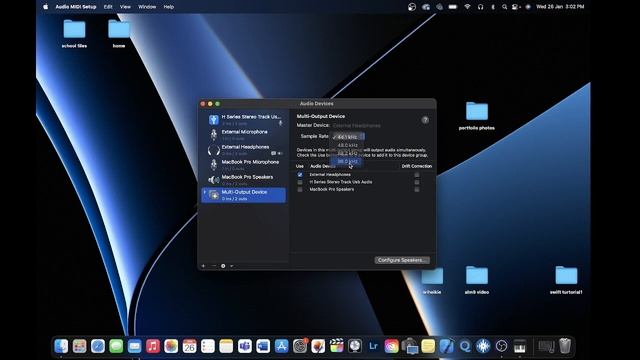Enable Drift Correction for External Headphones
This screenshot has width=640, height=360.
click(x=417, y=175)
